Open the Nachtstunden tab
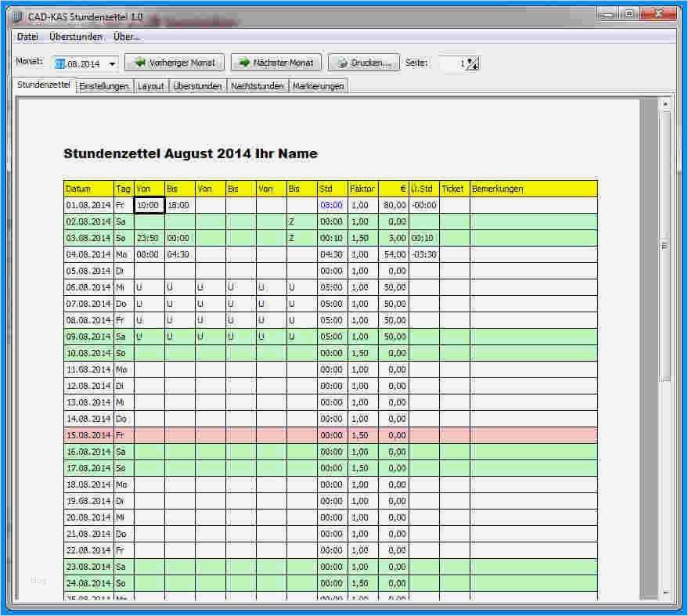This screenshot has height=616, width=688. 258,86
